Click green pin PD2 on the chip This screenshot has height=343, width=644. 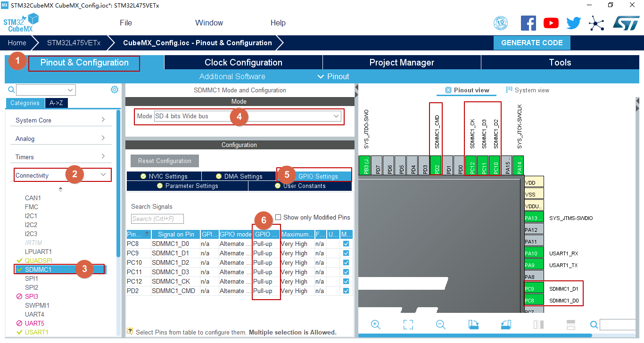tap(436, 165)
